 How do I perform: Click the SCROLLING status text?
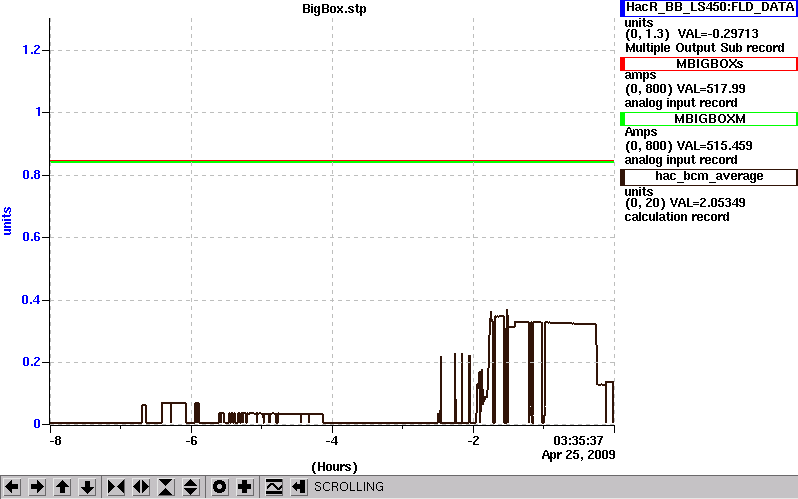349,487
